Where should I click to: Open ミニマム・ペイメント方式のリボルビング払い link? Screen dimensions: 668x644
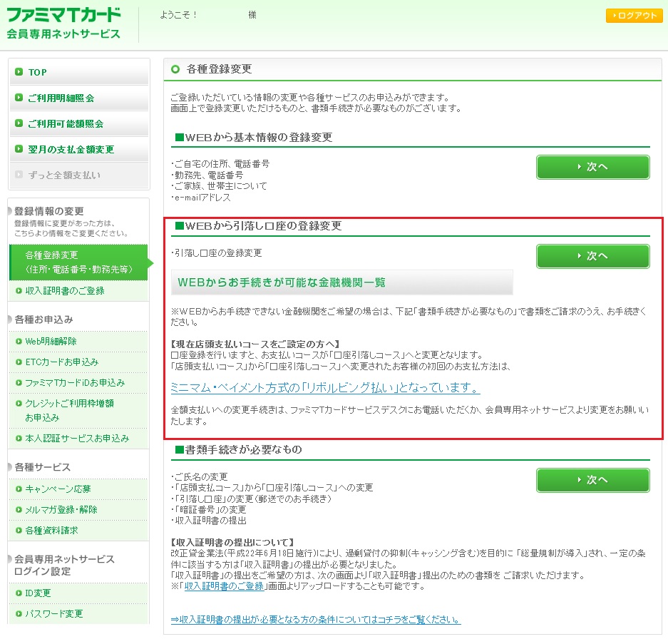[325, 387]
